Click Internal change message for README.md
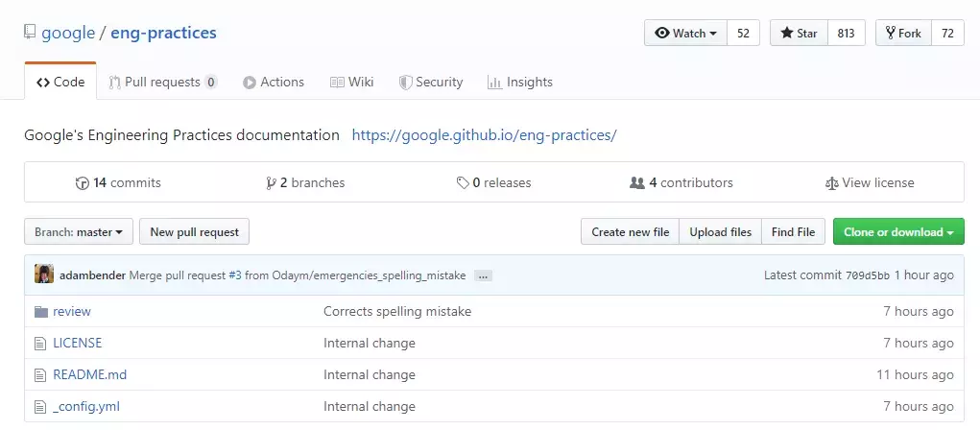Image resolution: width=980 pixels, height=430 pixels. (x=370, y=375)
